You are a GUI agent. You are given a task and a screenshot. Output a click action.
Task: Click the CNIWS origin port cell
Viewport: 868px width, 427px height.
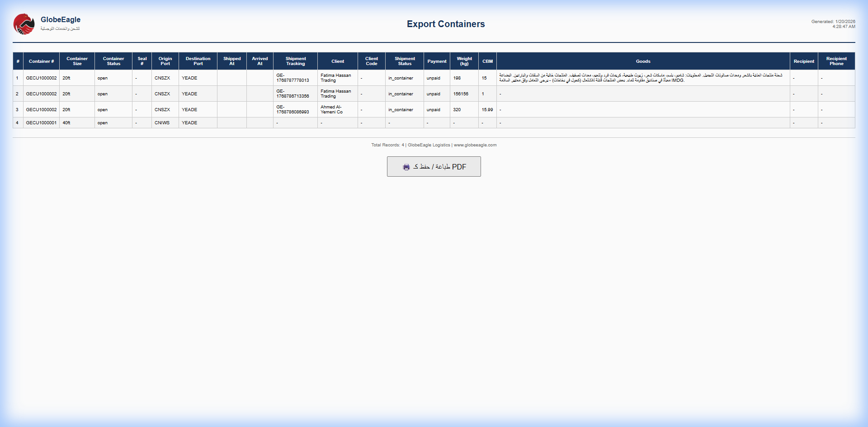click(161, 122)
